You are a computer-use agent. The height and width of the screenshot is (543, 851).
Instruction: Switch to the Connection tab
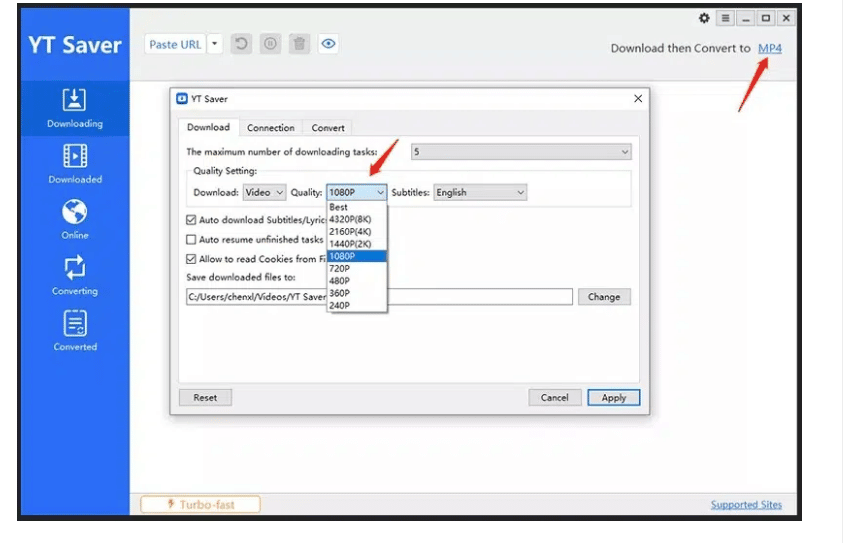pyautogui.click(x=270, y=128)
